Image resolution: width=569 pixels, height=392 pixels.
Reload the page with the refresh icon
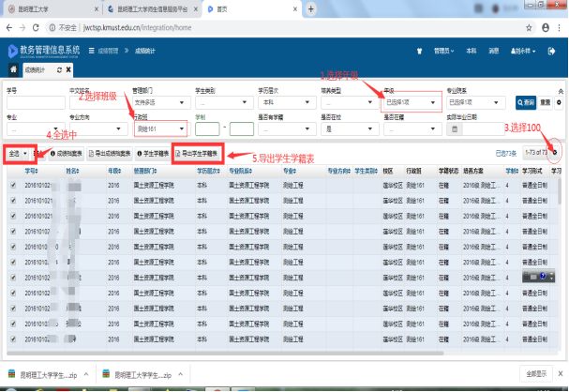(x=36, y=28)
